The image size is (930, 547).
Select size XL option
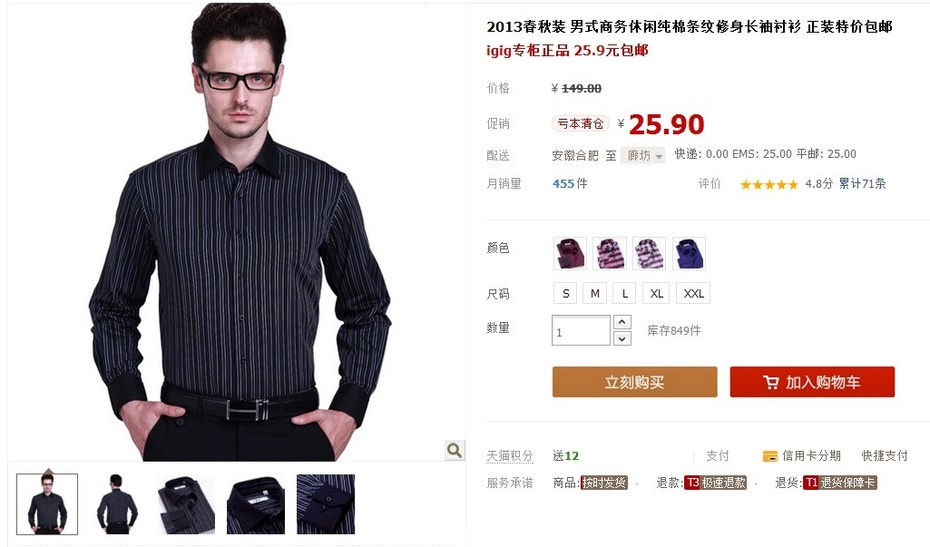coord(656,293)
